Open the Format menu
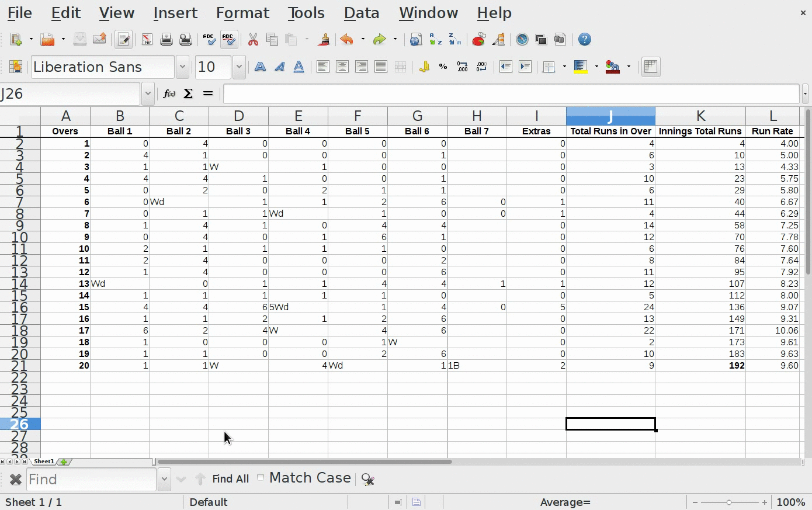 (x=242, y=13)
